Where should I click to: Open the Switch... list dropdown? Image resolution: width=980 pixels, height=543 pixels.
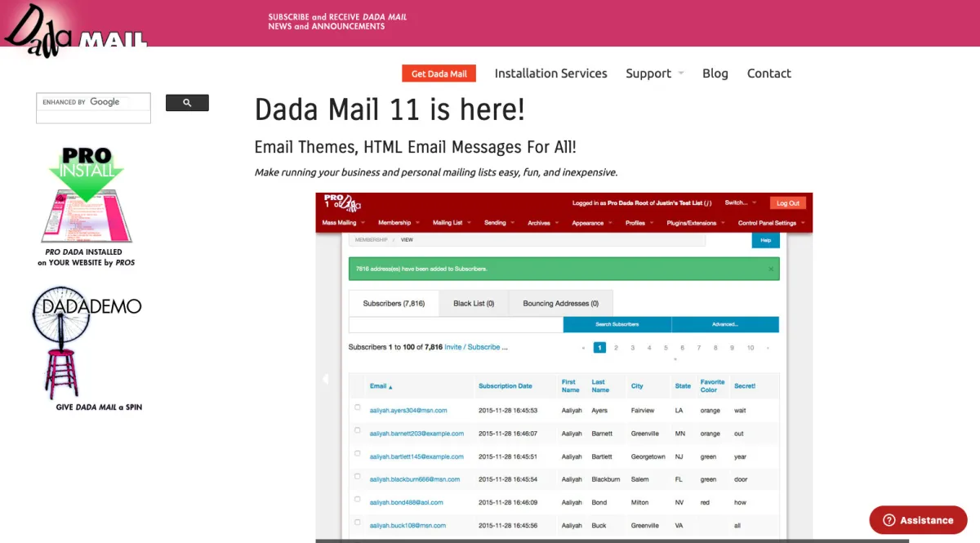[x=741, y=203]
